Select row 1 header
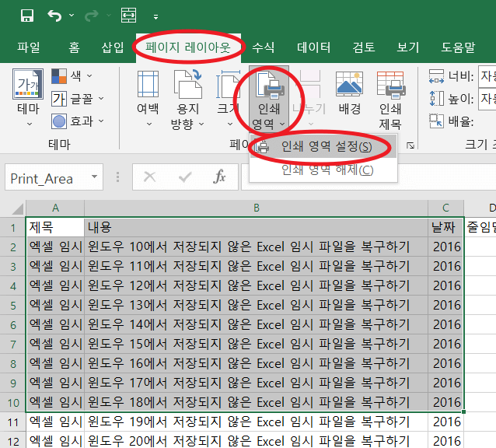 tap(12, 227)
